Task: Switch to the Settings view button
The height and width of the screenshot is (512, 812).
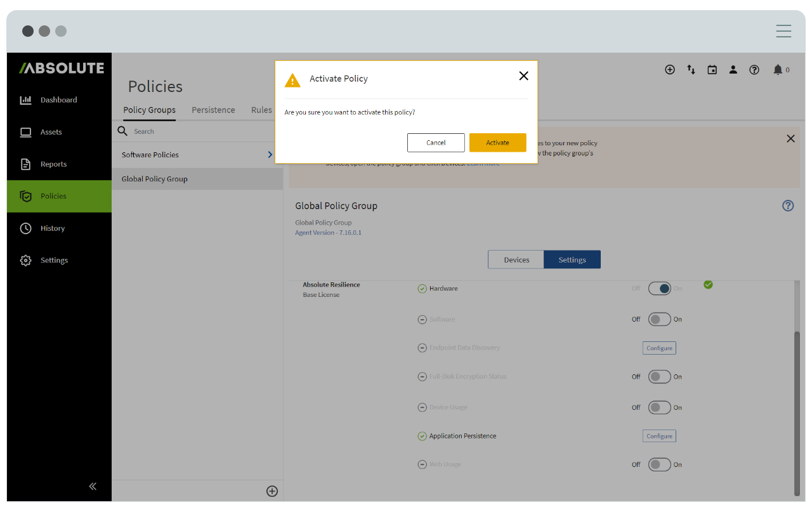Action: (572, 259)
